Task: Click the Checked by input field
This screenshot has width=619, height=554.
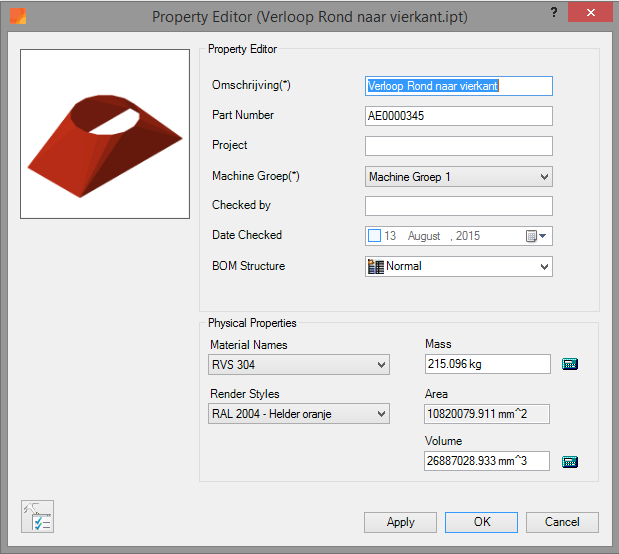Action: click(x=458, y=206)
